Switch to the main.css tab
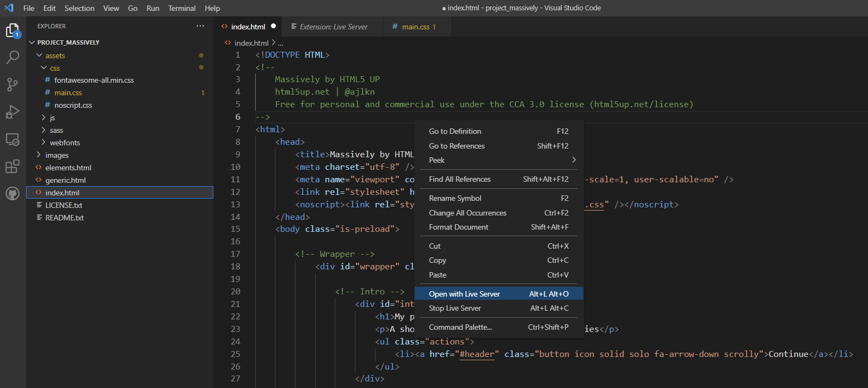The height and width of the screenshot is (388, 868). pos(415,27)
